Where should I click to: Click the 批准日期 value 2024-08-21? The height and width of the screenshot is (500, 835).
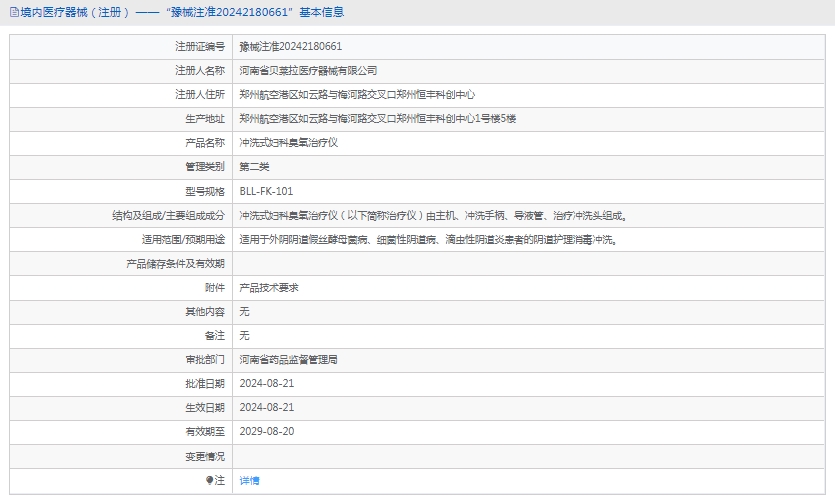click(267, 383)
